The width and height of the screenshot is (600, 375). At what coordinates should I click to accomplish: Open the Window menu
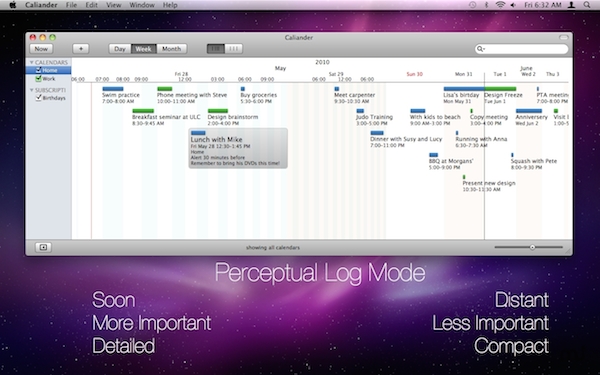pos(142,5)
